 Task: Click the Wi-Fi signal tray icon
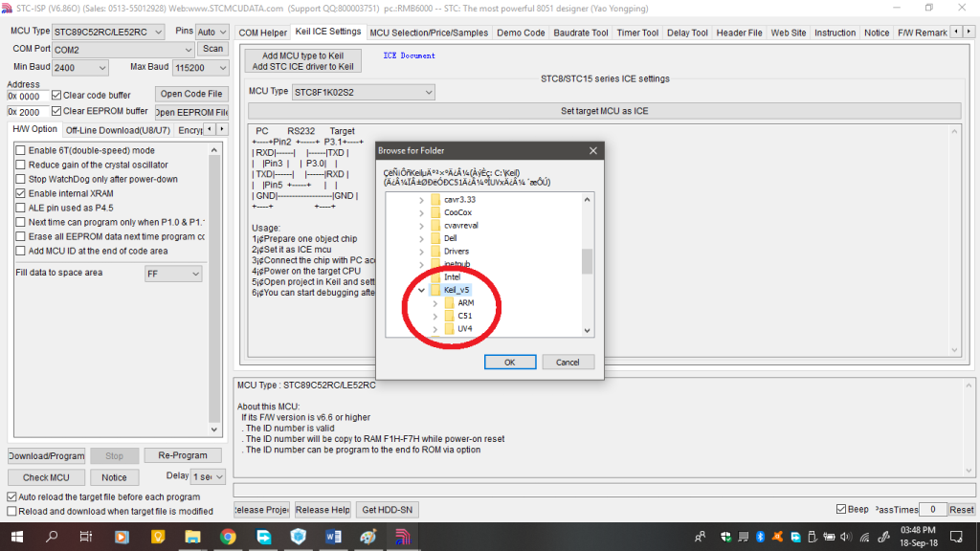(864, 536)
